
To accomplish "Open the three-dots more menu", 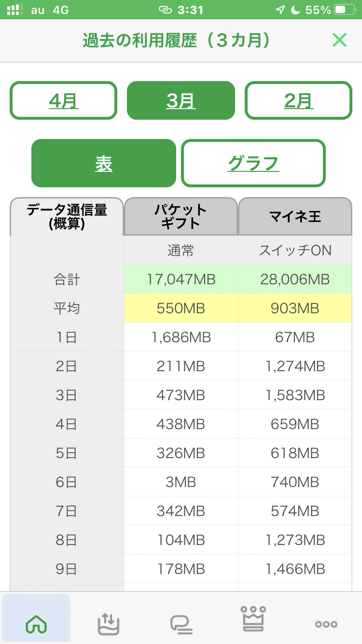I will [326, 624].
